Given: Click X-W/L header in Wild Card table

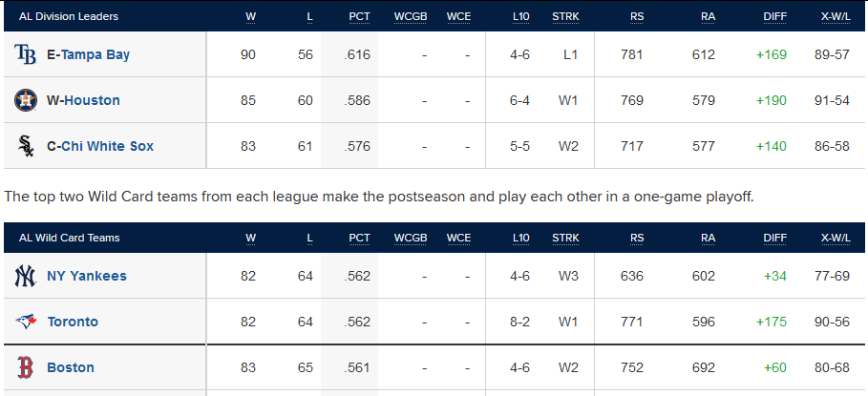Looking at the screenshot, I should [836, 238].
